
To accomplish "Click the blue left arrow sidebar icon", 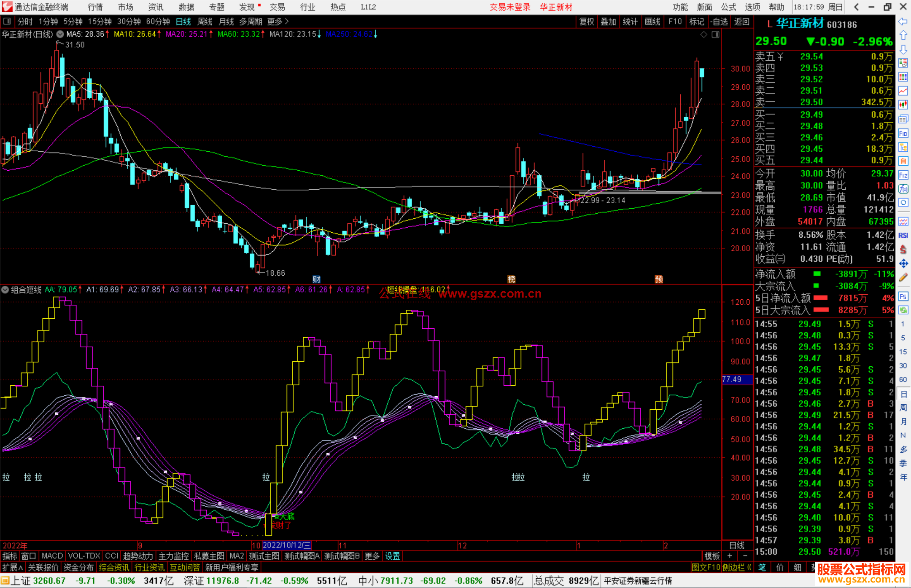I will click(x=903, y=21).
